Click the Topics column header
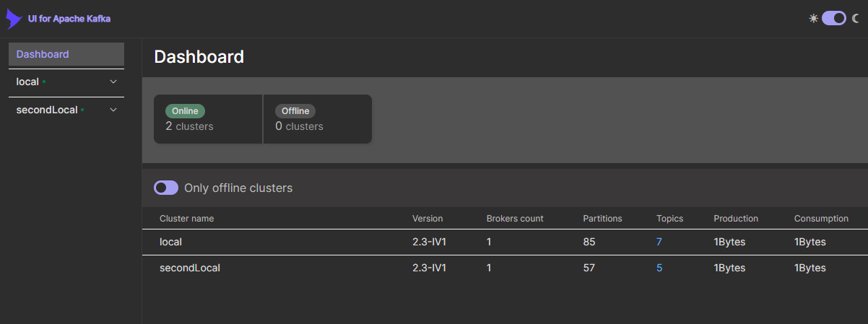This screenshot has width=868, height=324. [669, 218]
